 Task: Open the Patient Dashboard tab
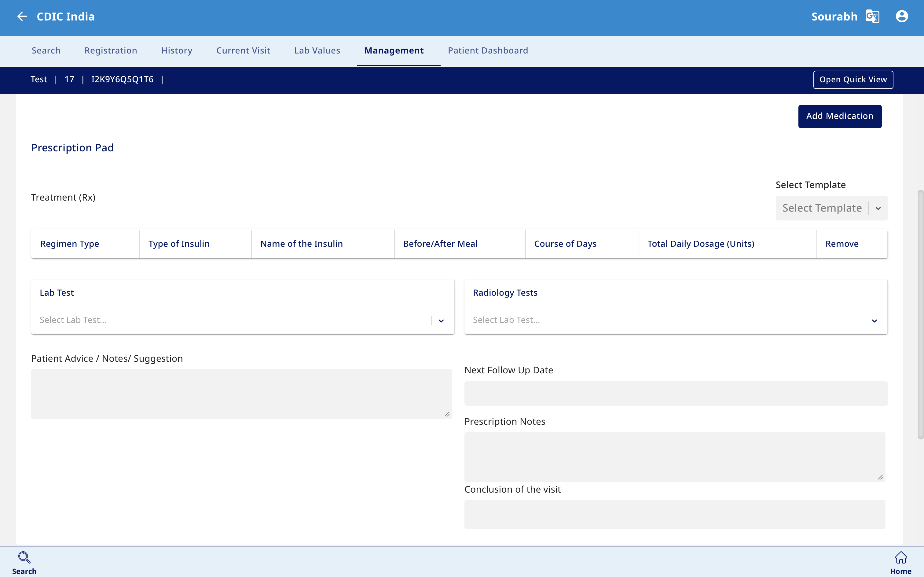[x=488, y=51]
